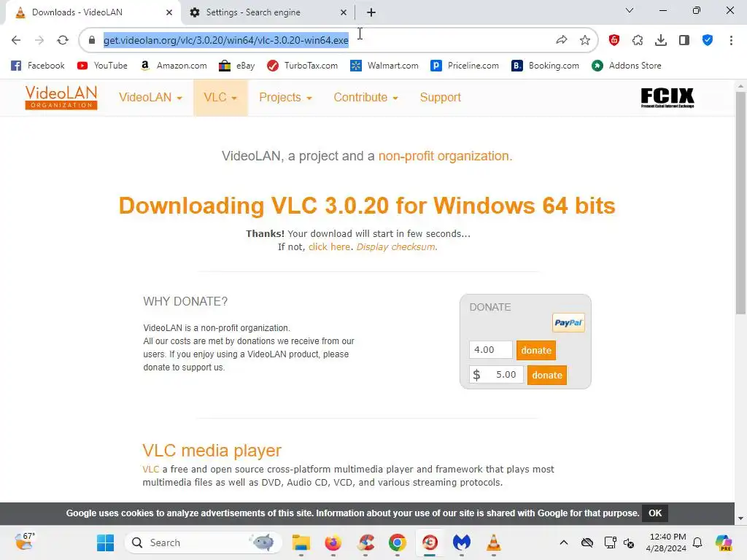This screenshot has width=747, height=560.
Task: Open the red shield ad-blocker extension
Action: 614,40
